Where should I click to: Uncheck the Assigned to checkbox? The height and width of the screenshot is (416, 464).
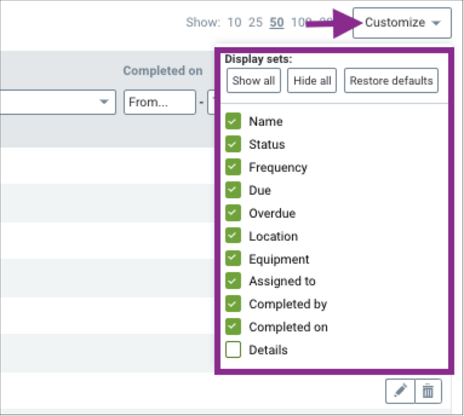click(233, 281)
